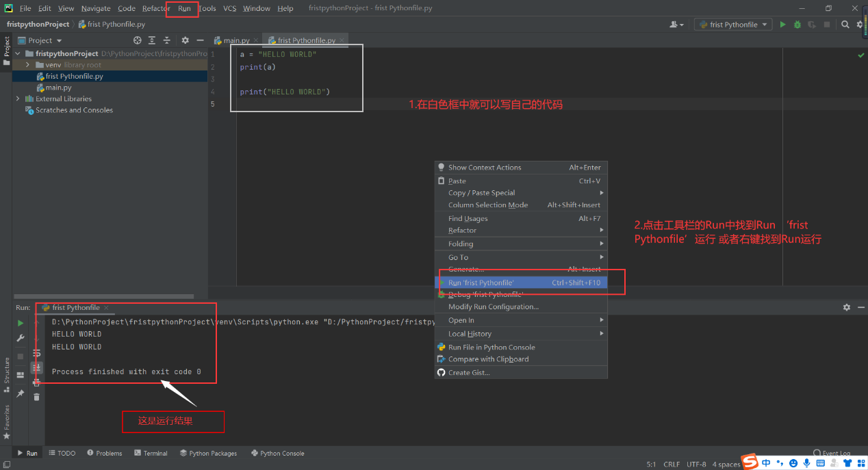The image size is (868, 470).
Task: Open the Python Console tool window
Action: tap(277, 453)
